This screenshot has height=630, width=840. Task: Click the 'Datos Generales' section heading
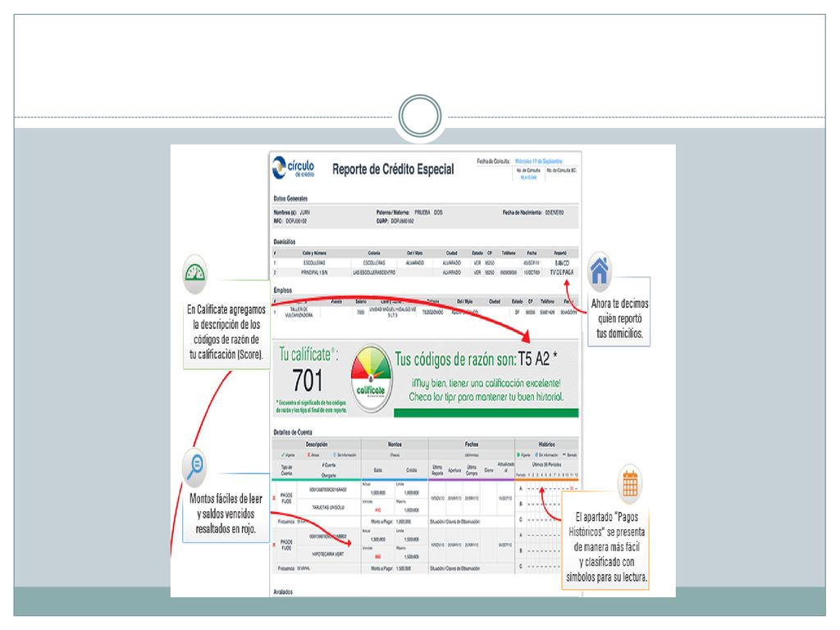pos(290,199)
